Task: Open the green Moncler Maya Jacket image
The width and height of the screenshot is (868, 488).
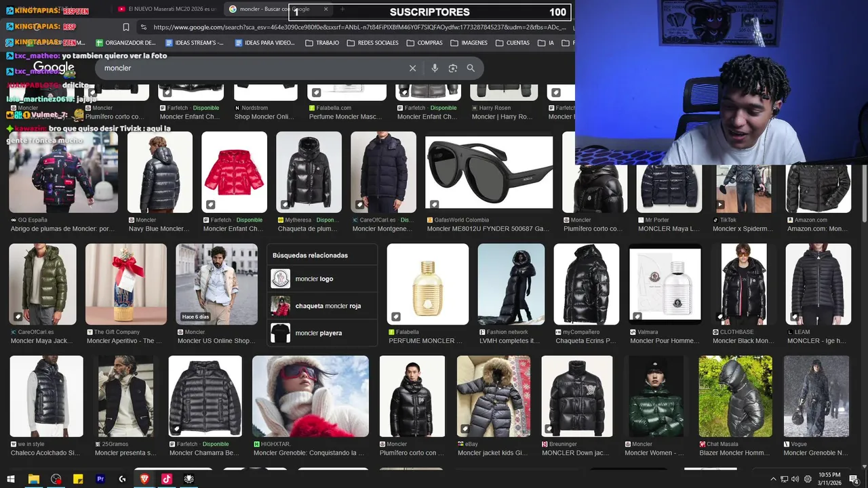Action: [43, 285]
